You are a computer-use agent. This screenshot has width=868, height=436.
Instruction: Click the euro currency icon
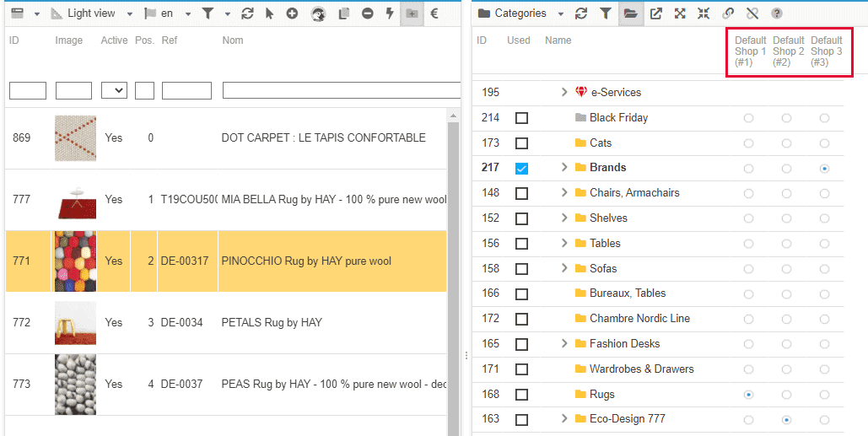[434, 13]
